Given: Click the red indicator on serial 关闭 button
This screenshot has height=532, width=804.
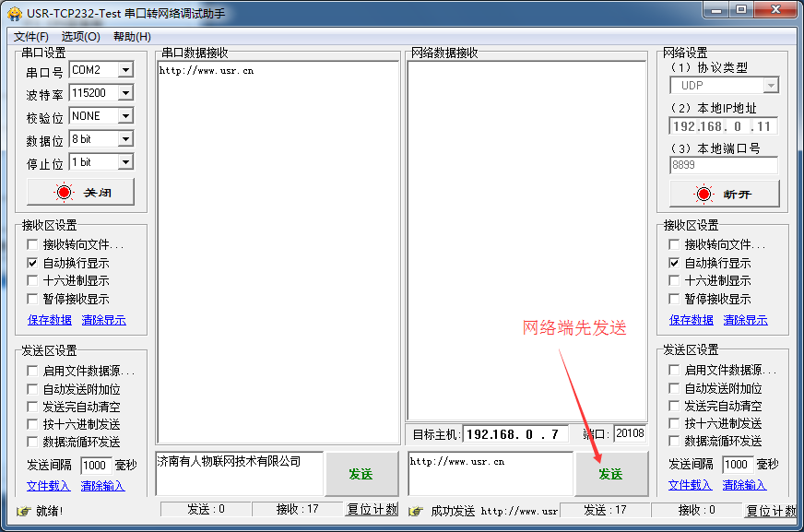Looking at the screenshot, I should pyautogui.click(x=64, y=193).
